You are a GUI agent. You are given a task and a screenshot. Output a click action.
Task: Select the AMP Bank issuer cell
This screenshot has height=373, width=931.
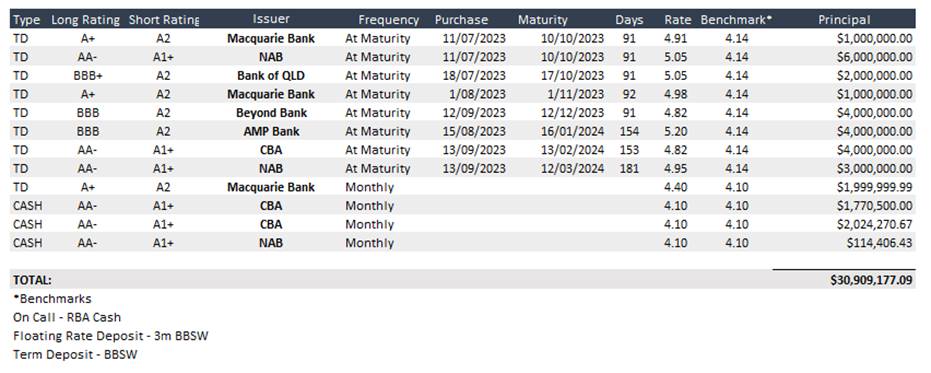tap(271, 131)
